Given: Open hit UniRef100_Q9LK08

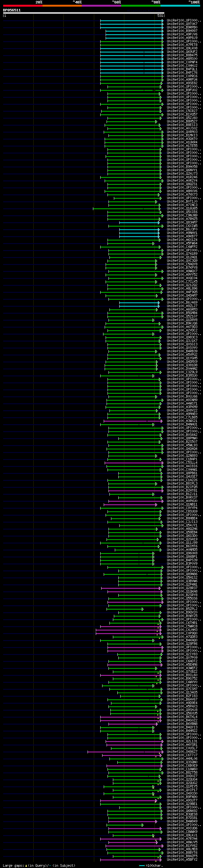Looking at the screenshot, I should click(182, 48).
